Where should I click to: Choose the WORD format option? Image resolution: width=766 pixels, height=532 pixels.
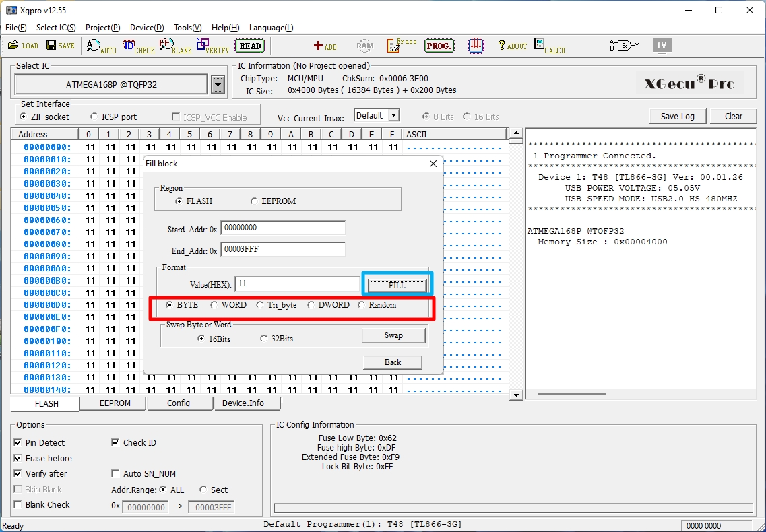click(214, 305)
